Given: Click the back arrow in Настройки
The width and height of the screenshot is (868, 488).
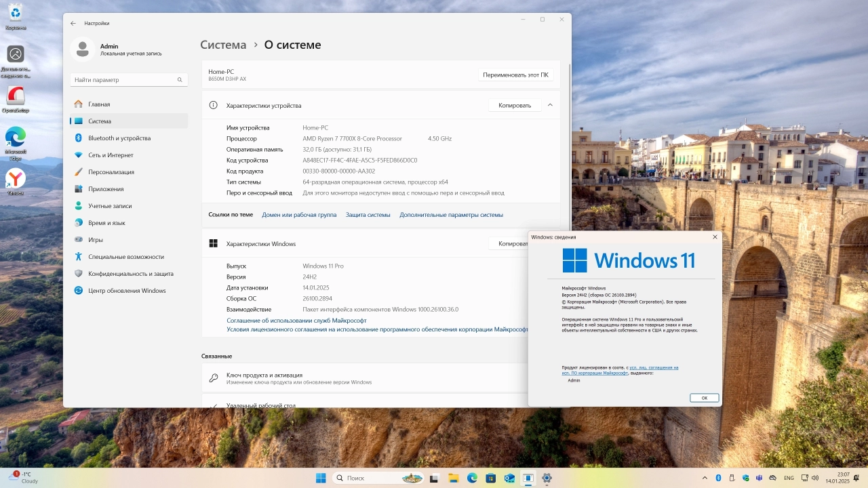Looking at the screenshot, I should [x=73, y=23].
